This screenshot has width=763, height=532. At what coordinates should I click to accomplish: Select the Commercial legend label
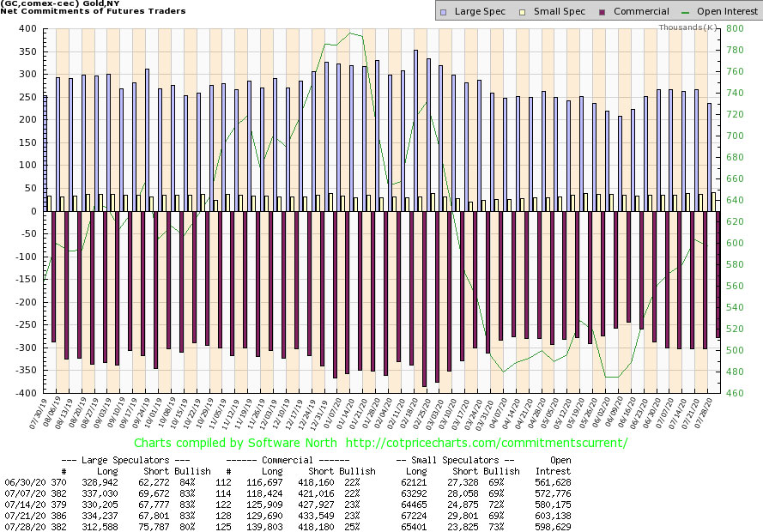pos(641,11)
